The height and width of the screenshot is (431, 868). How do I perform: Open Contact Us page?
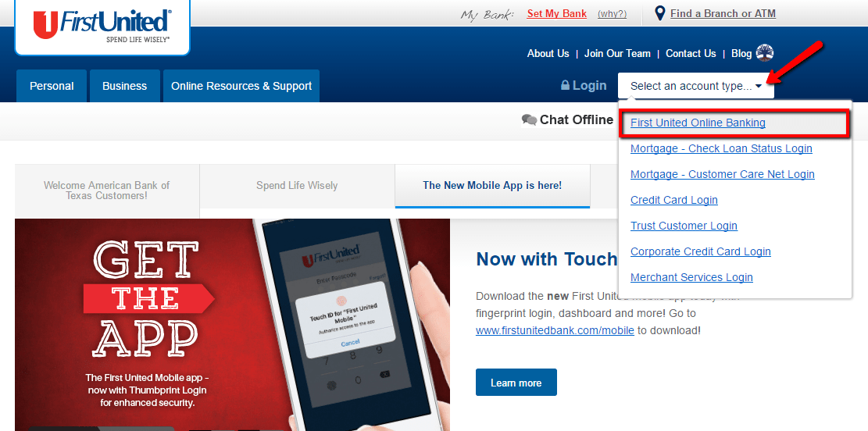pyautogui.click(x=691, y=54)
